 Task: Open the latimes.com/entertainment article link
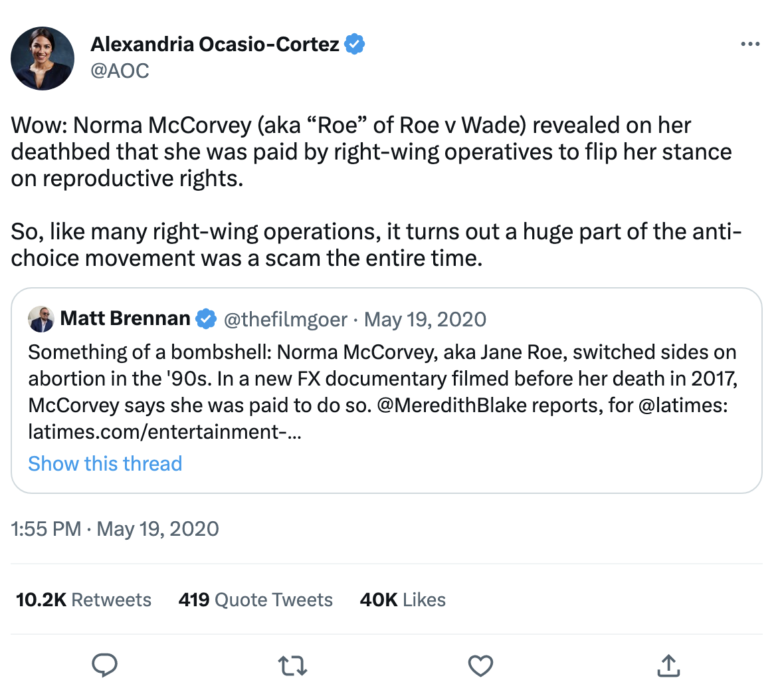point(165,431)
